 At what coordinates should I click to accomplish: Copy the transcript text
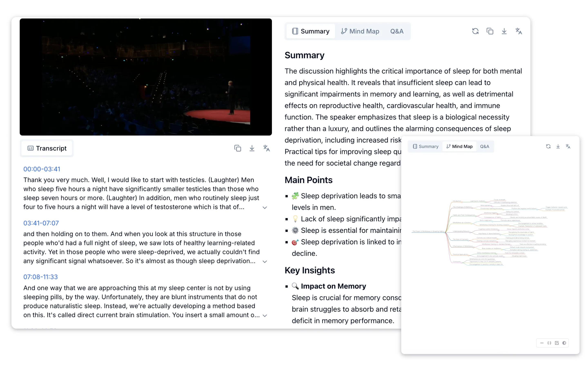tap(237, 148)
